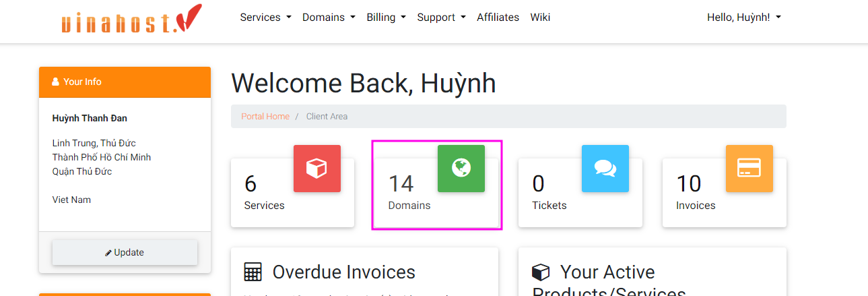Expand the Billing dropdown menu
This screenshot has width=868, height=296.
(386, 18)
